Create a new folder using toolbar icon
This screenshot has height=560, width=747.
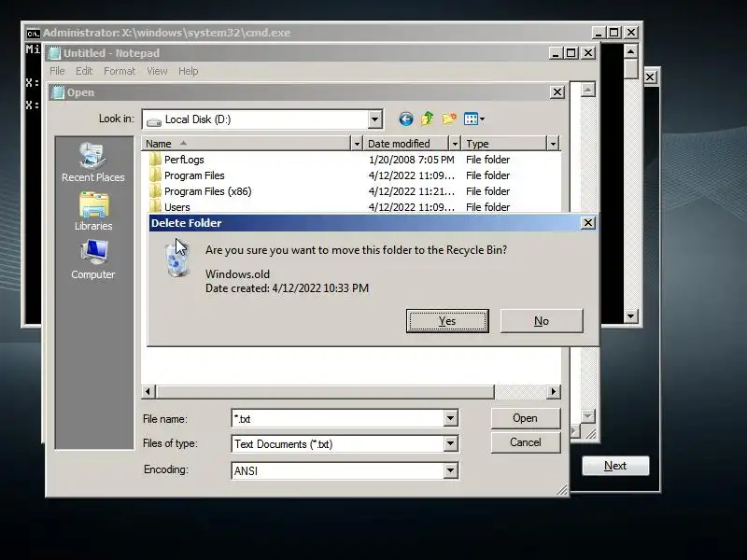point(449,119)
